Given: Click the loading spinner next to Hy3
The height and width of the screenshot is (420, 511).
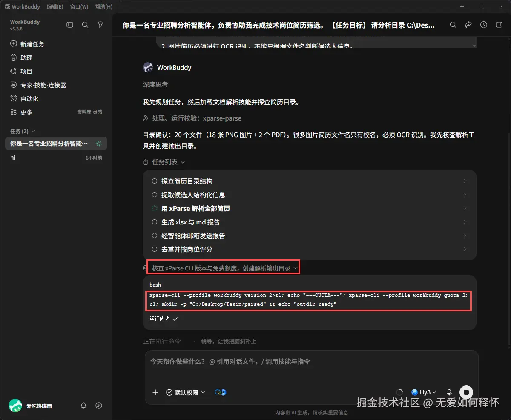Looking at the screenshot, I should coord(399,392).
